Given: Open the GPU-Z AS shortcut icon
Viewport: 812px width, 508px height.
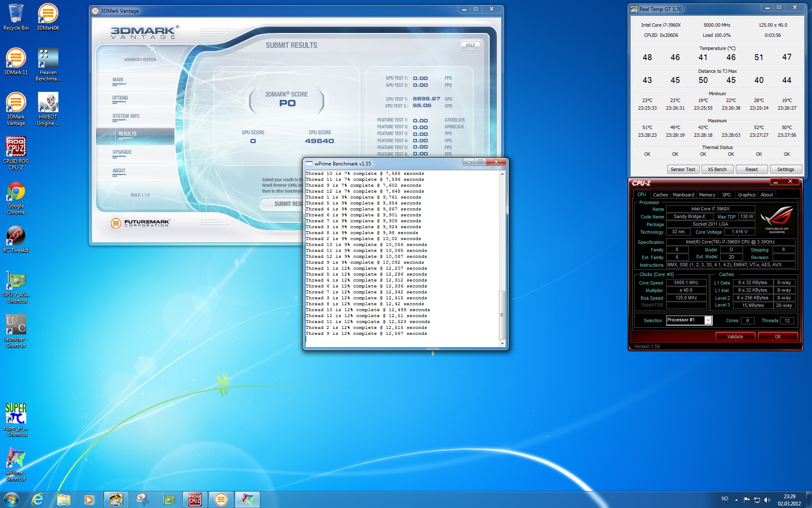Looking at the screenshot, I should (16, 288).
